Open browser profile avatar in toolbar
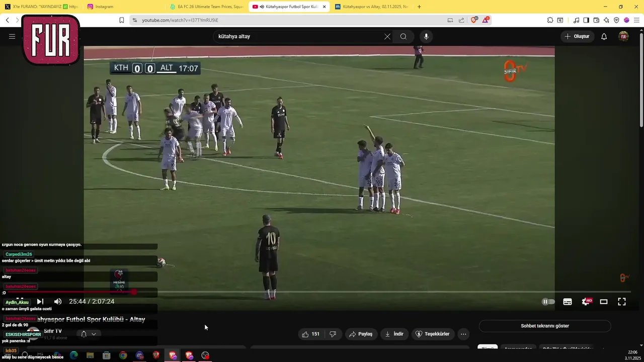Viewport: 644px width, 362px height. (626, 20)
